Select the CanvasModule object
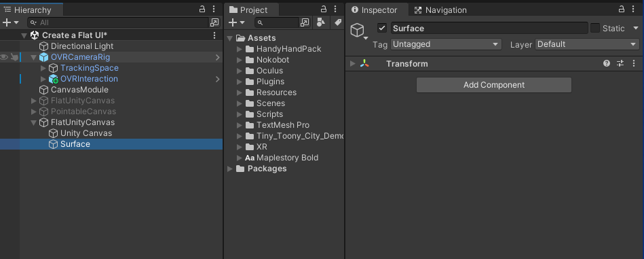 point(79,90)
